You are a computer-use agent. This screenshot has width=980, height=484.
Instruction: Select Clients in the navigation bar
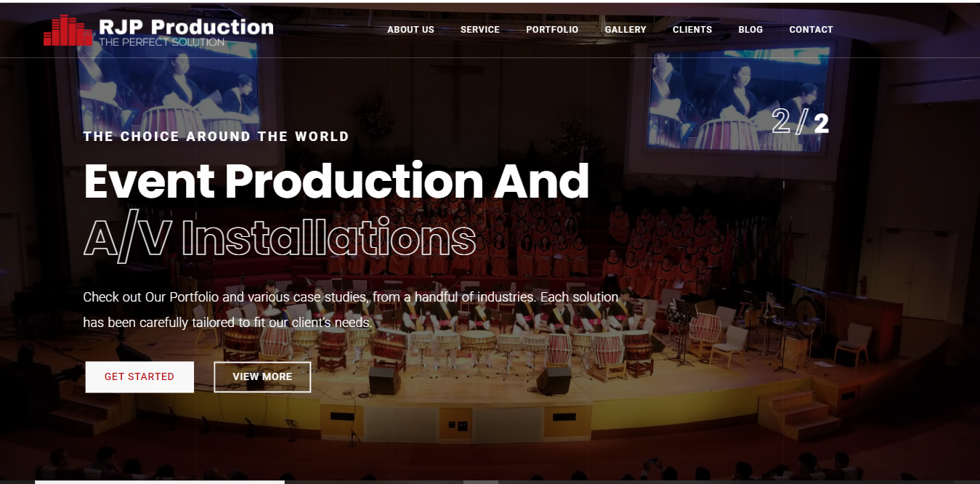692,30
